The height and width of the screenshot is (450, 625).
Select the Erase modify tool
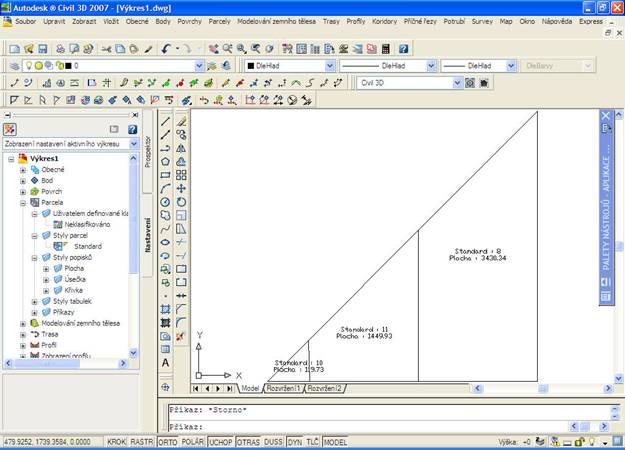(181, 122)
